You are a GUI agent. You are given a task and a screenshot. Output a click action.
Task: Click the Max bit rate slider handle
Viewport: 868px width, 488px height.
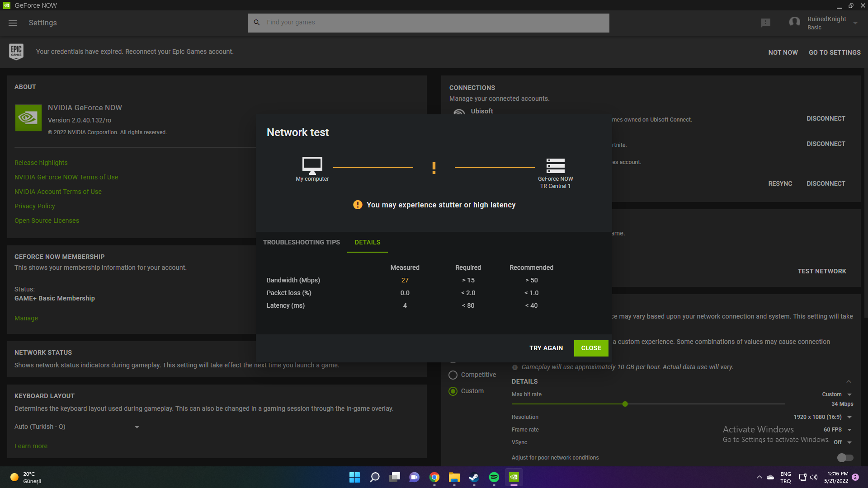pyautogui.click(x=625, y=404)
